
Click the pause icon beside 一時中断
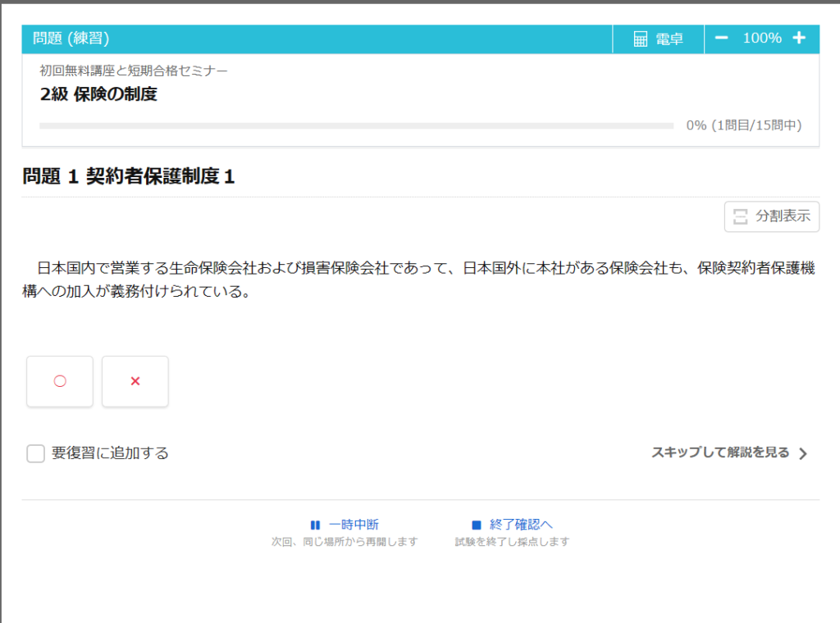[315, 525]
